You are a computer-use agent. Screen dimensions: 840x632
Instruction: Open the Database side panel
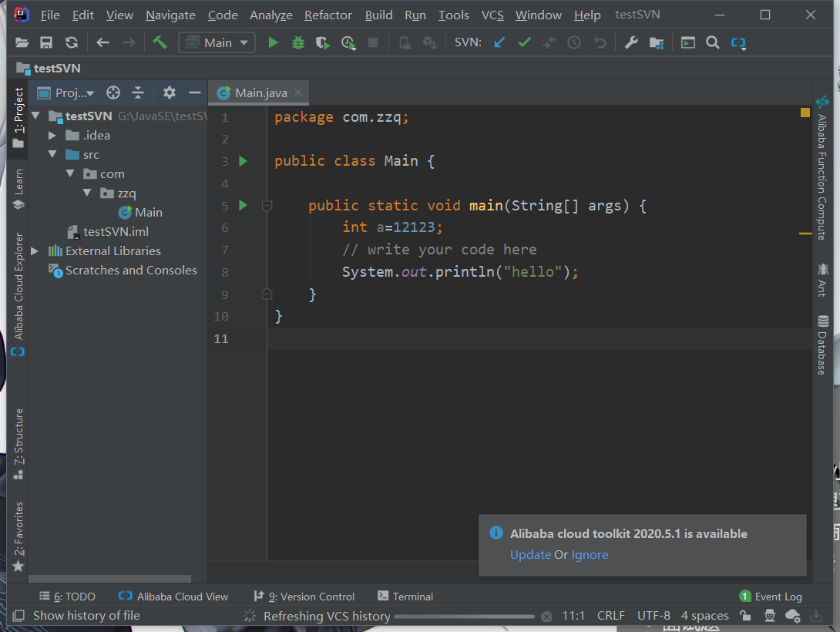point(822,345)
